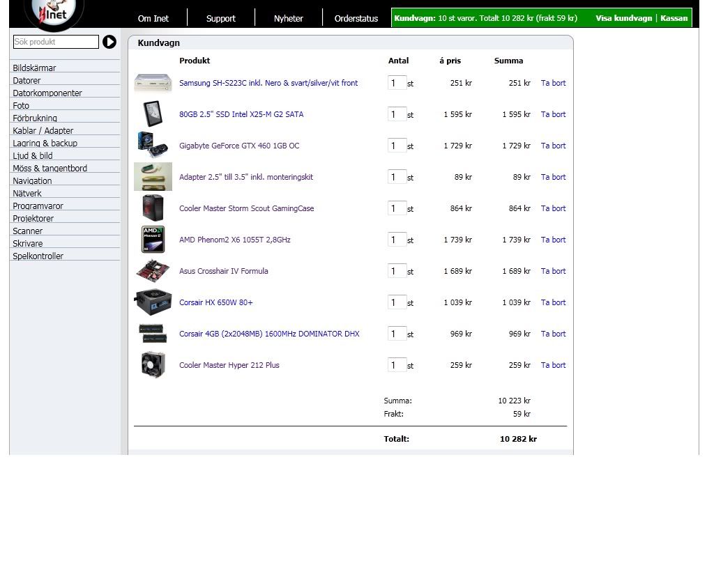Click the Corsair HX 650W power supply image
This screenshot has width=707, height=588.
(x=153, y=302)
